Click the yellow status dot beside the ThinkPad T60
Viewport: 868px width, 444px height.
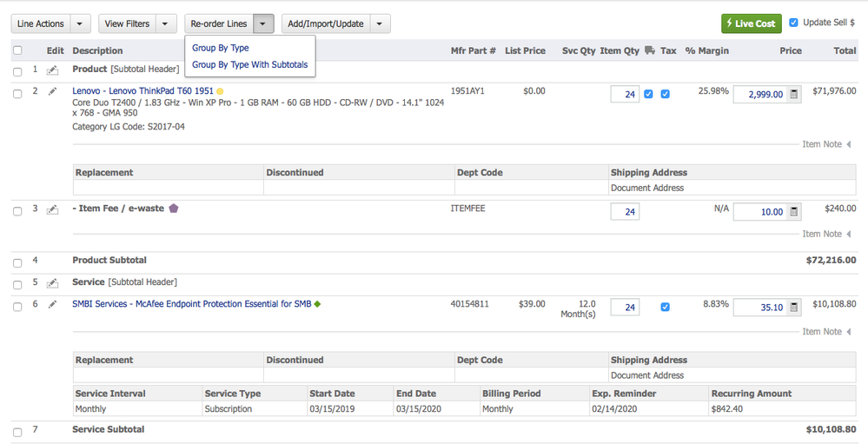(x=220, y=91)
